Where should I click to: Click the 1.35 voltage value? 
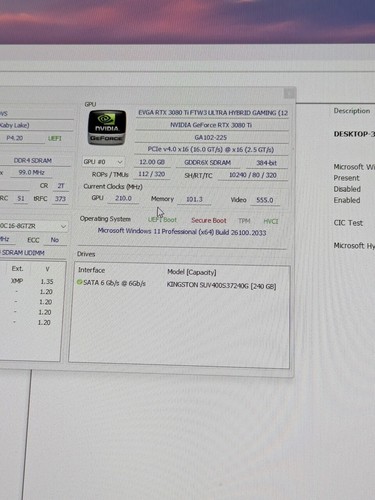(x=47, y=282)
